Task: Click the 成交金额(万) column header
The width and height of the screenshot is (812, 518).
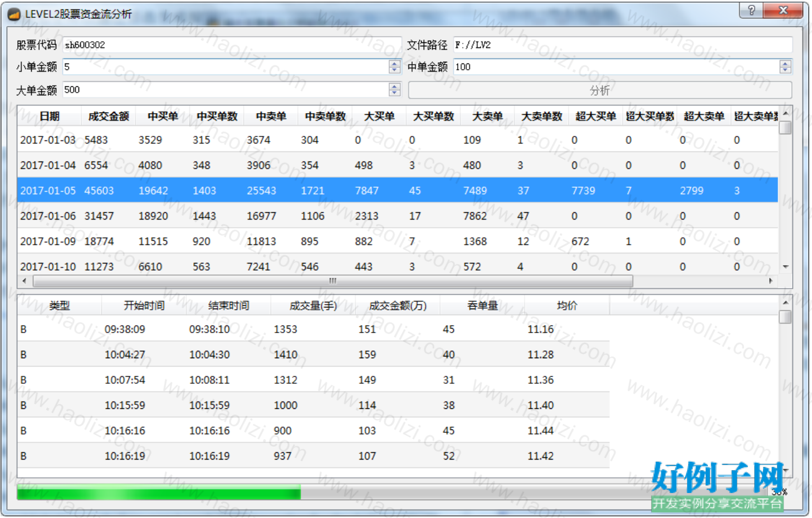Action: click(398, 306)
